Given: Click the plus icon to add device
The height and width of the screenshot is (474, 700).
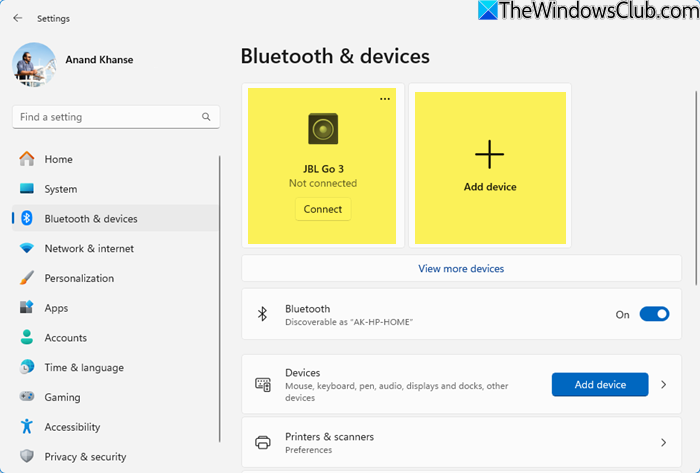Looking at the screenshot, I should coord(489,154).
